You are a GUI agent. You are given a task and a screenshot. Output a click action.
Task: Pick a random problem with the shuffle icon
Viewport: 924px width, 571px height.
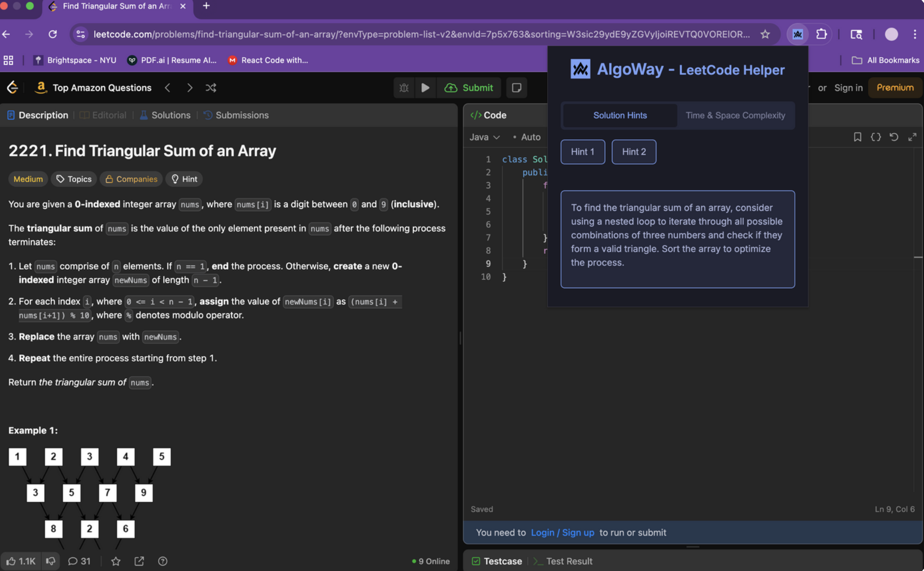point(211,87)
